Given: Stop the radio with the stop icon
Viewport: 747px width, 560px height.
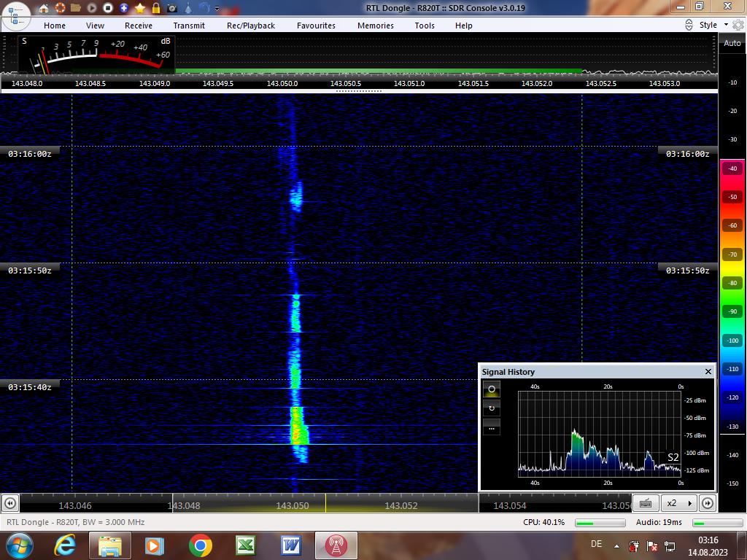Looking at the screenshot, I should (x=108, y=8).
